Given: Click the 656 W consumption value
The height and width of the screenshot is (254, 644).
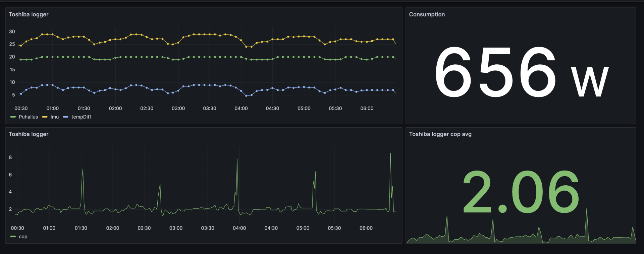Looking at the screenshot, I should (521, 72).
